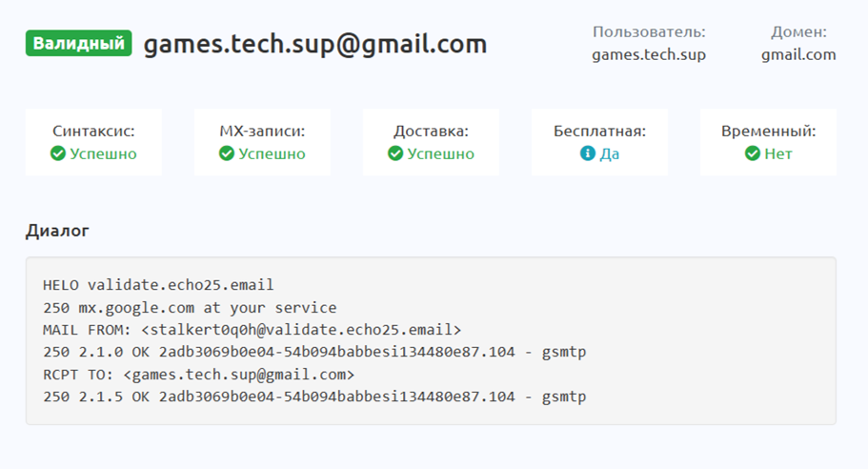Viewport: 868px width, 469px height.
Task: Click the green checkmark icon under Доставка
Action: coord(395,153)
